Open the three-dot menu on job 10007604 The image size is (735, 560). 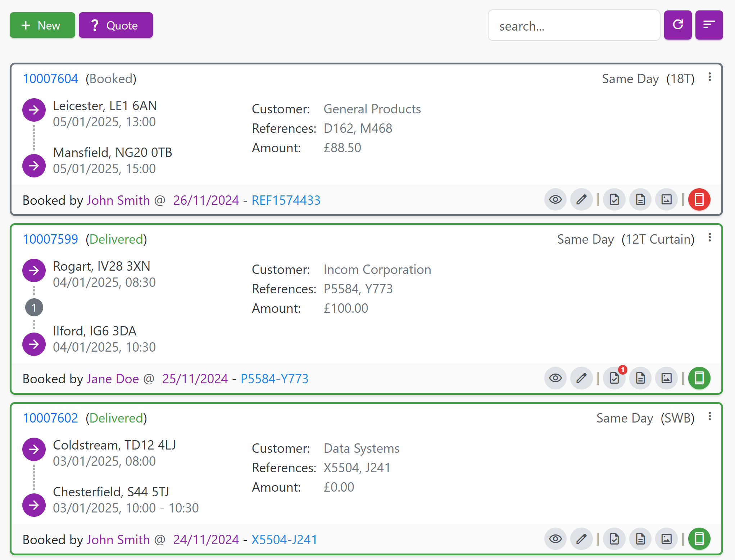709,77
